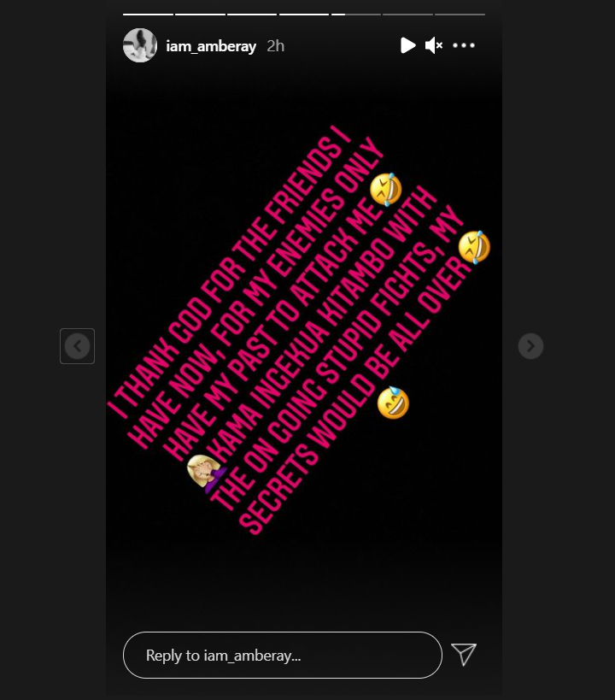The height and width of the screenshot is (700, 615).
Task: Jump to the last story progress segment
Action: [x=460, y=15]
